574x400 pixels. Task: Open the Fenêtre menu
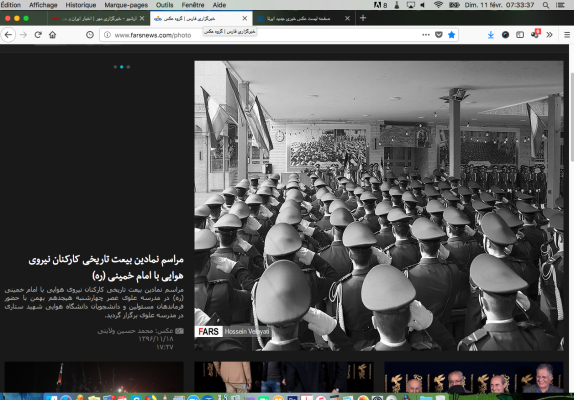click(x=193, y=5)
